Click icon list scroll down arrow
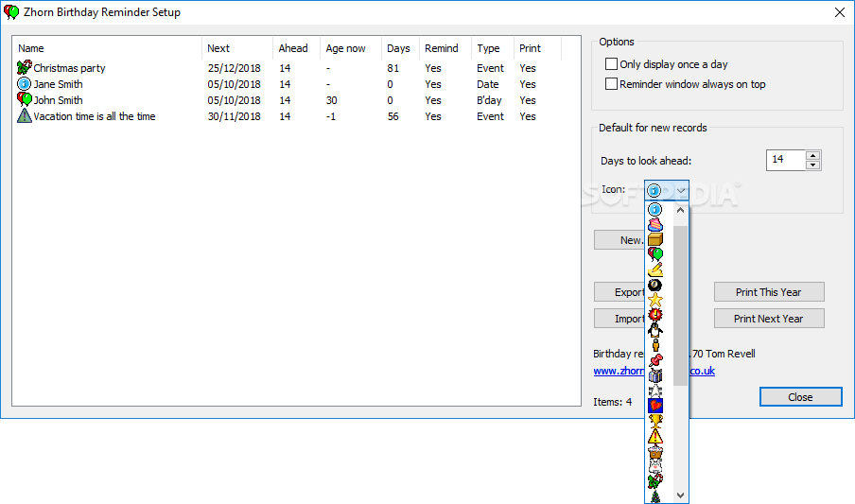This screenshot has height=504, width=855. [681, 495]
